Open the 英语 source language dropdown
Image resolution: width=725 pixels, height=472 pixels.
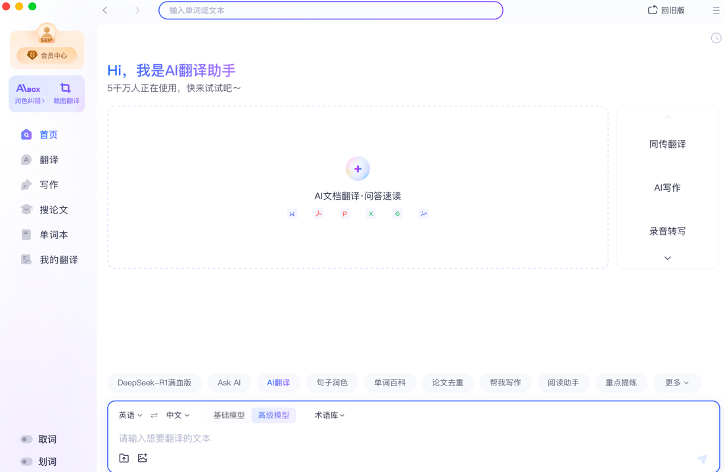pyautogui.click(x=130, y=415)
